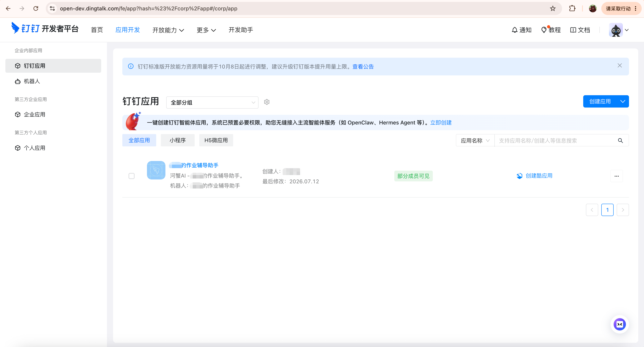Click the user avatar in the platform header

click(616, 30)
